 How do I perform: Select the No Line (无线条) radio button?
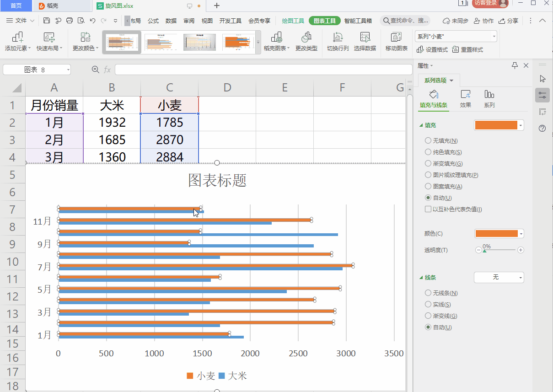428,293
